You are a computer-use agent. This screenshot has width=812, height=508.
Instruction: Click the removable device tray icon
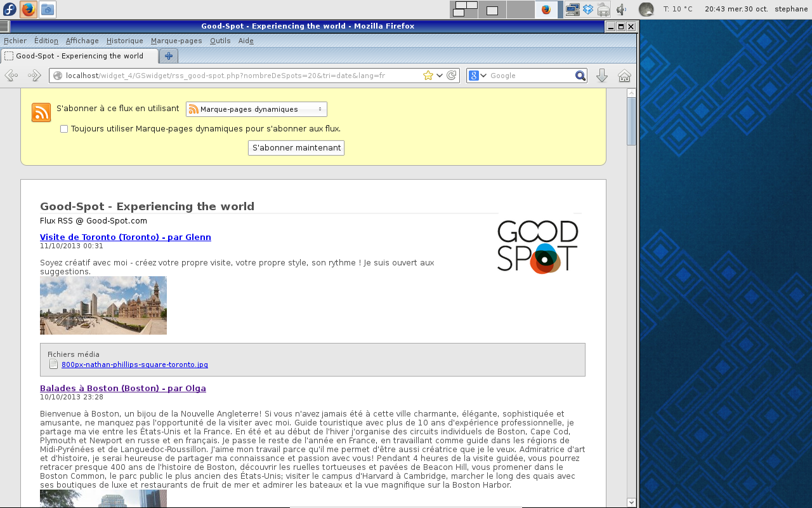(x=604, y=10)
